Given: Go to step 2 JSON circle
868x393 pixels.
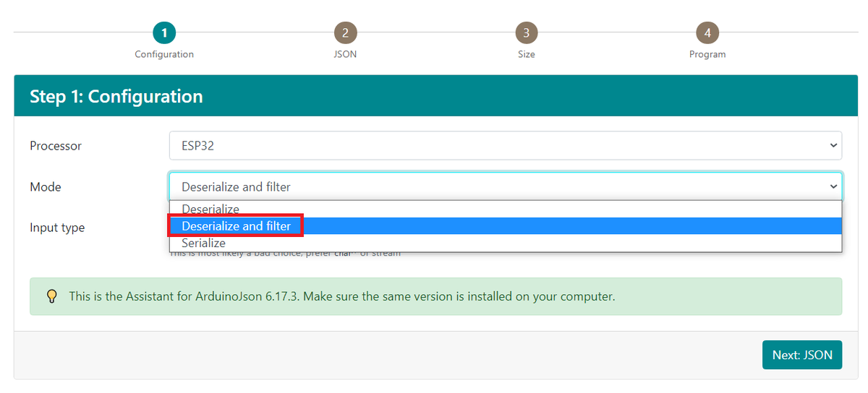Looking at the screenshot, I should [x=345, y=33].
